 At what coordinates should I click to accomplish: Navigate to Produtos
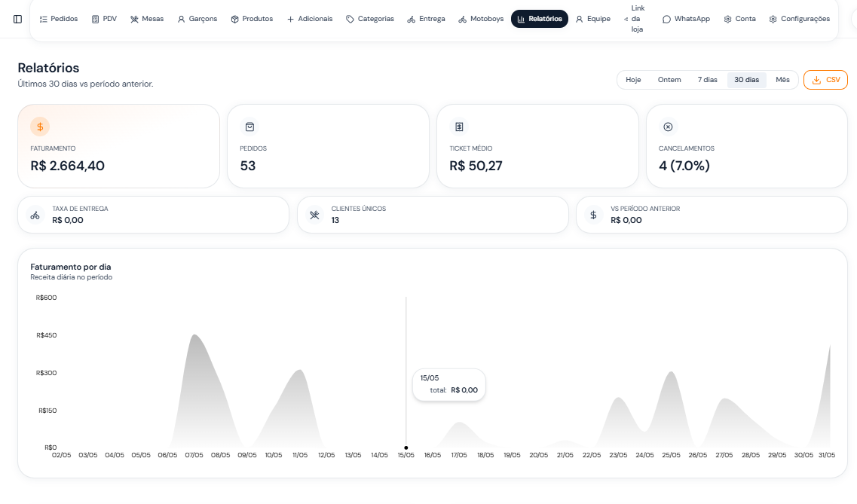(252, 19)
